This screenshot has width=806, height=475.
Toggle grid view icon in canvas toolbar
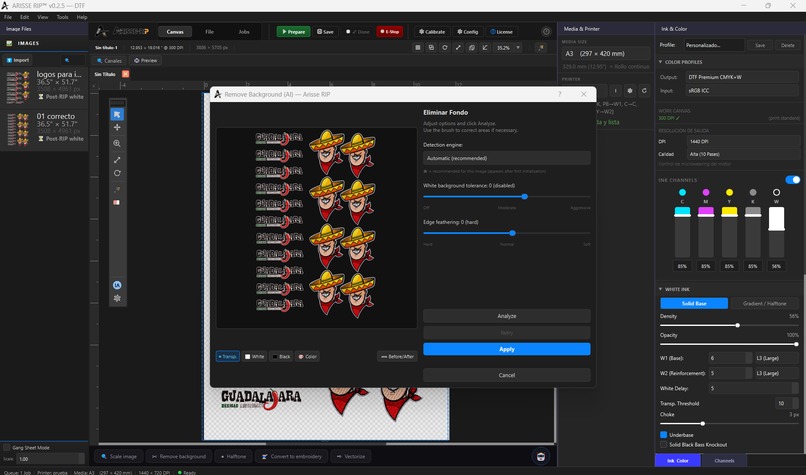click(x=418, y=47)
